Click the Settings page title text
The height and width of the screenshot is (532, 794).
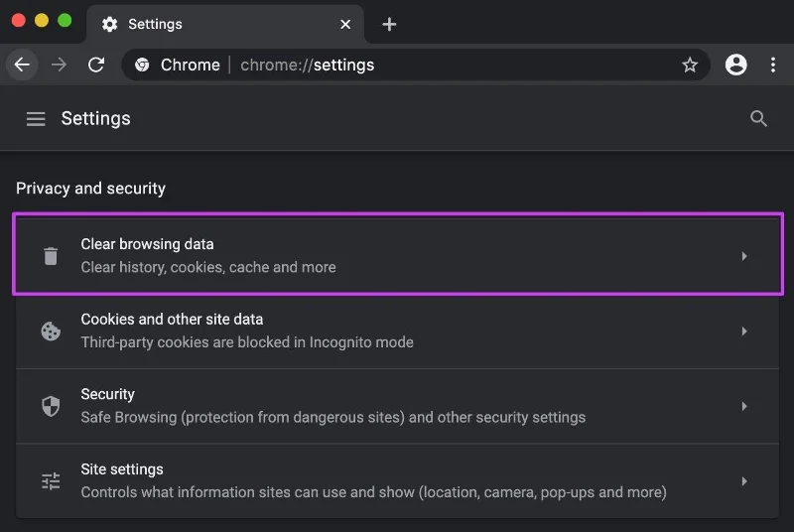95,118
